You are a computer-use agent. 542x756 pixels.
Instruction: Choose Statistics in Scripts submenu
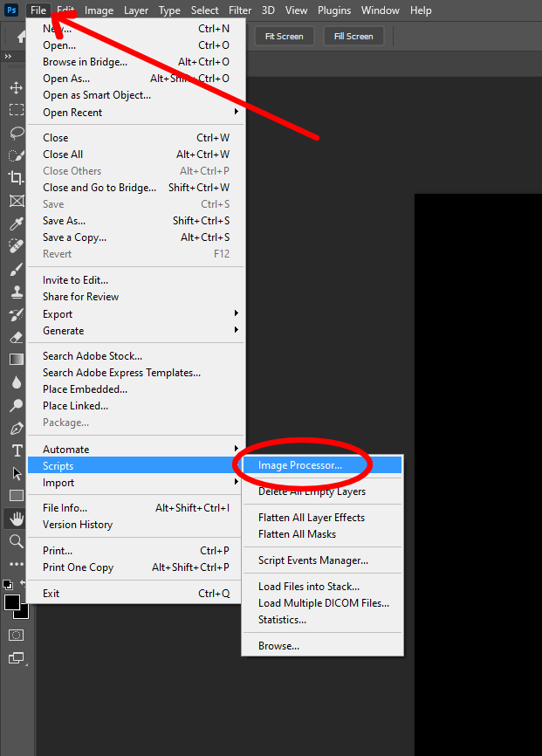(x=322, y=620)
